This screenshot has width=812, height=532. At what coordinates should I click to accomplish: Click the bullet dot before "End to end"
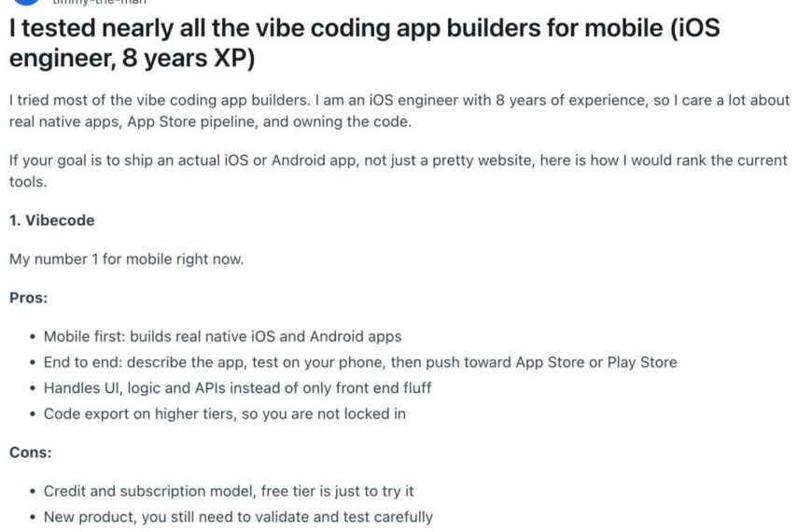(x=34, y=362)
